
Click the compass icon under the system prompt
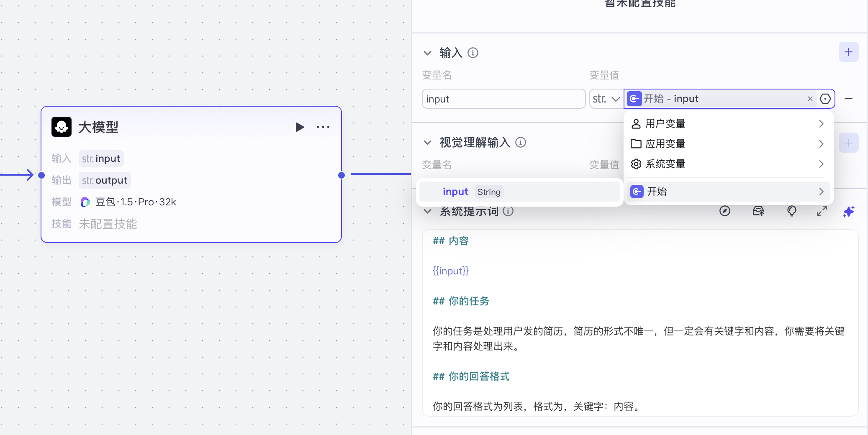724,212
